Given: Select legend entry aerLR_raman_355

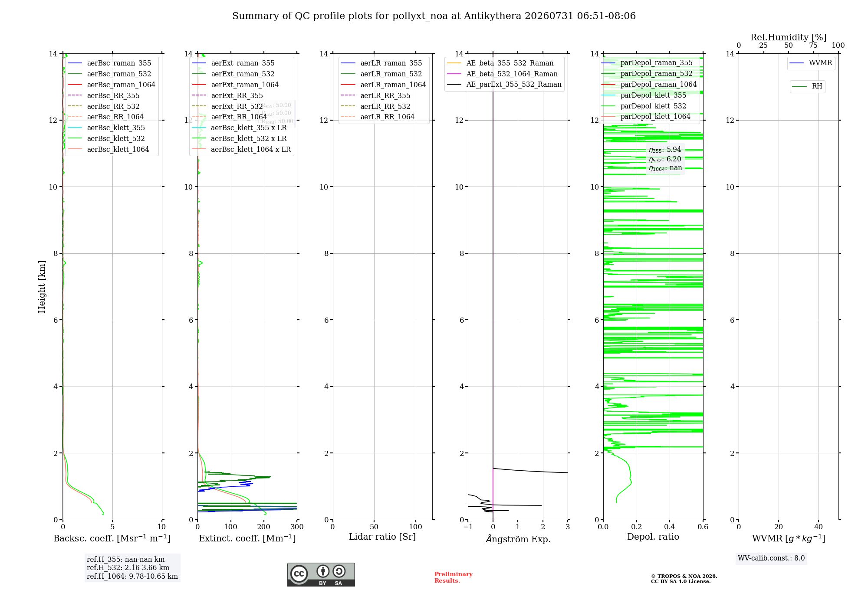Looking at the screenshot, I should [381, 63].
